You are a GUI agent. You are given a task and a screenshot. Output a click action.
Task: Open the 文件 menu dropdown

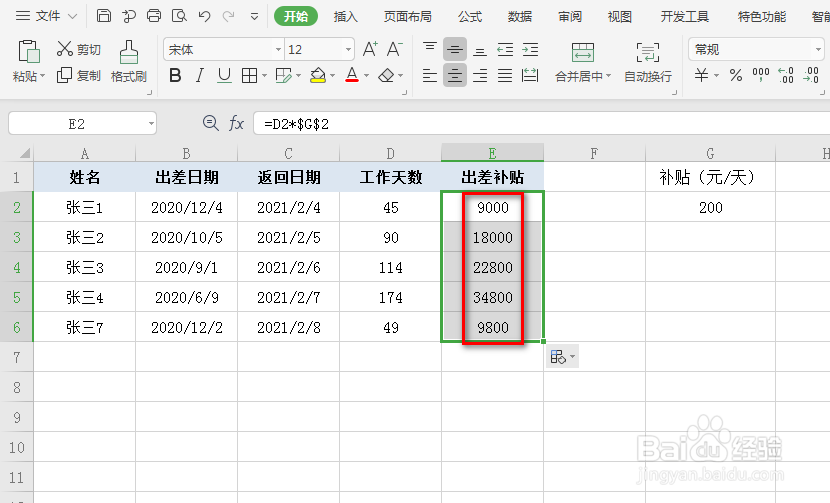(x=47, y=16)
